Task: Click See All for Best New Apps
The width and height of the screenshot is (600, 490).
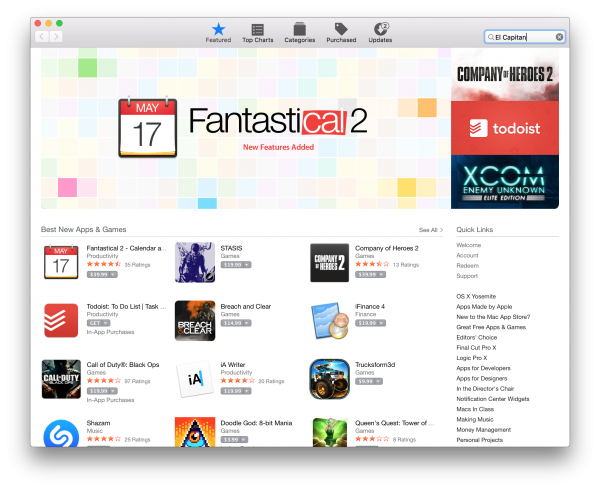Action: tap(431, 230)
